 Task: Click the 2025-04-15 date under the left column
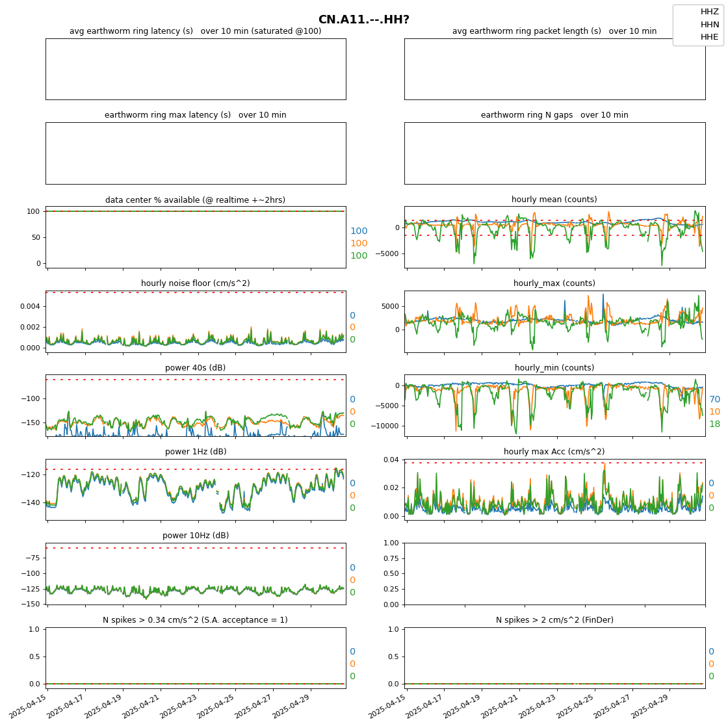pyautogui.click(x=28, y=706)
